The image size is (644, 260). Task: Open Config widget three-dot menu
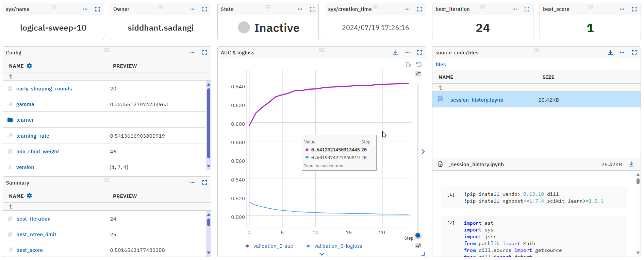click(193, 52)
